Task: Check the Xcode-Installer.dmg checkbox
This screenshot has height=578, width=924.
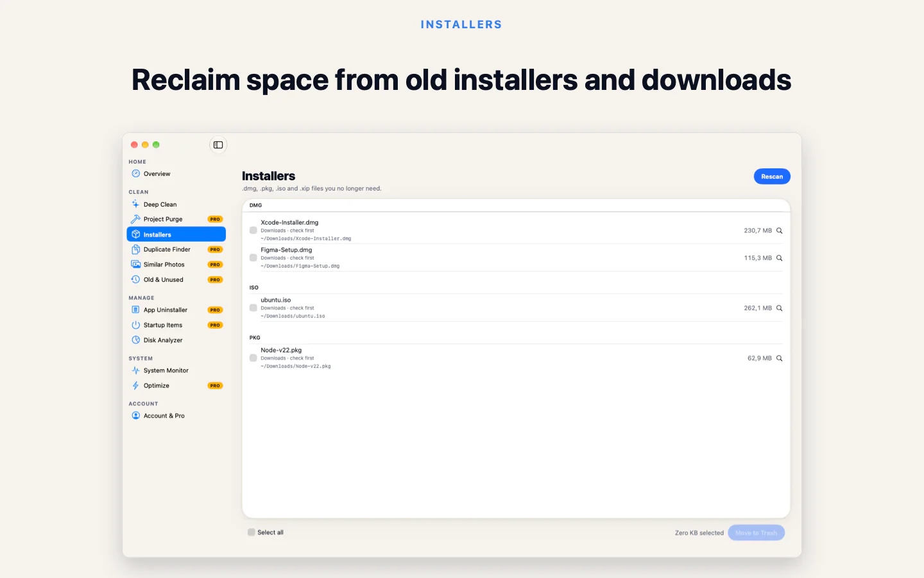Action: 253,230
